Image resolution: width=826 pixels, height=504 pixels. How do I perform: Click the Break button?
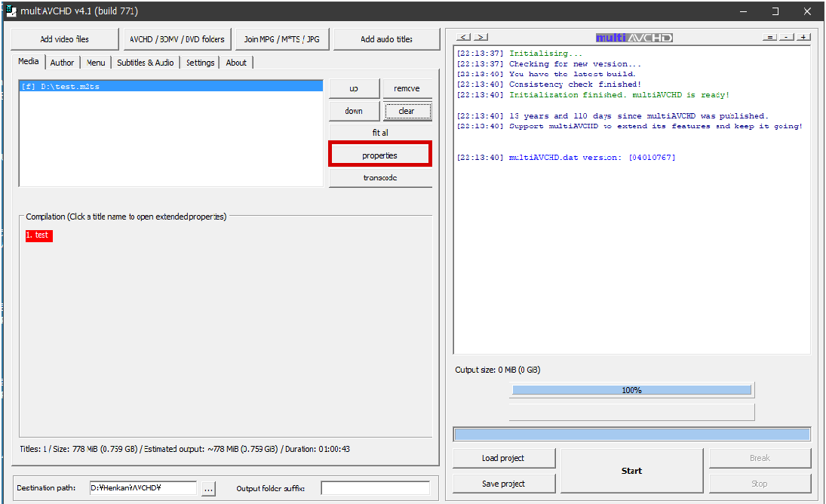[760, 458]
